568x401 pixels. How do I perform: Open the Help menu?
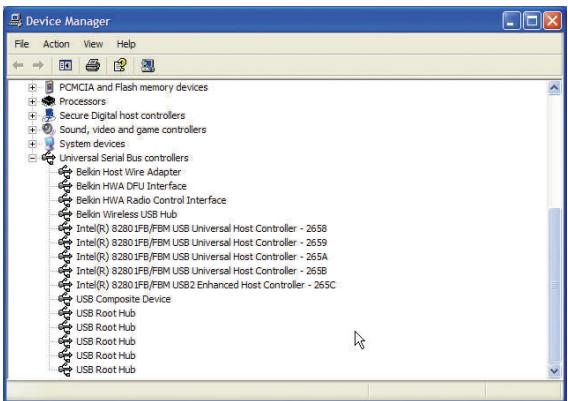pos(126,44)
